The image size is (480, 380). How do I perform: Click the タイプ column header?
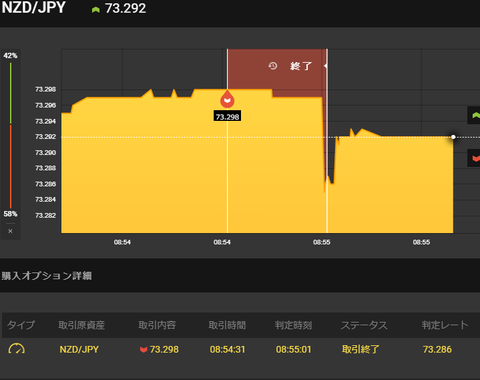(21, 325)
